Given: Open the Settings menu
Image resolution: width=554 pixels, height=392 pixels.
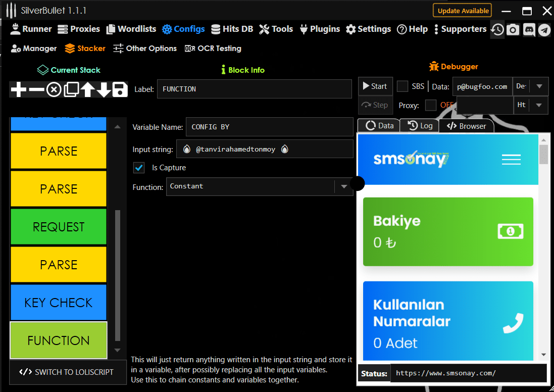Looking at the screenshot, I should pyautogui.click(x=369, y=29).
